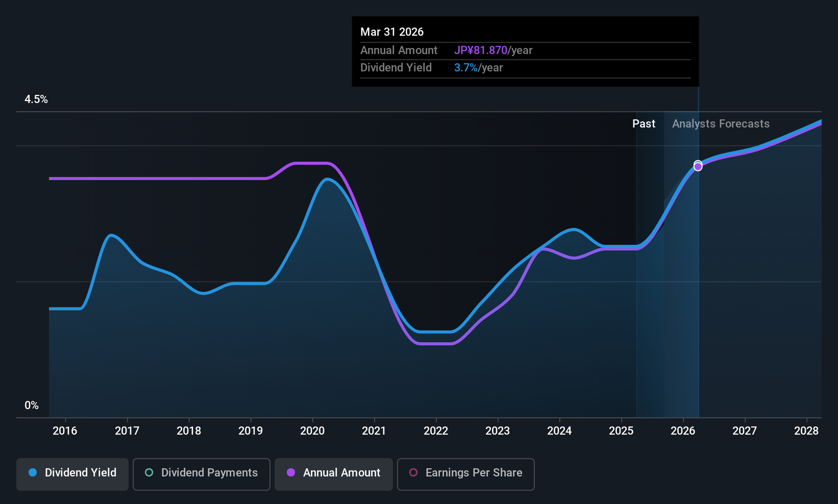Click the 2024 x-axis label
Screen dimensions: 838x504
pos(559,431)
